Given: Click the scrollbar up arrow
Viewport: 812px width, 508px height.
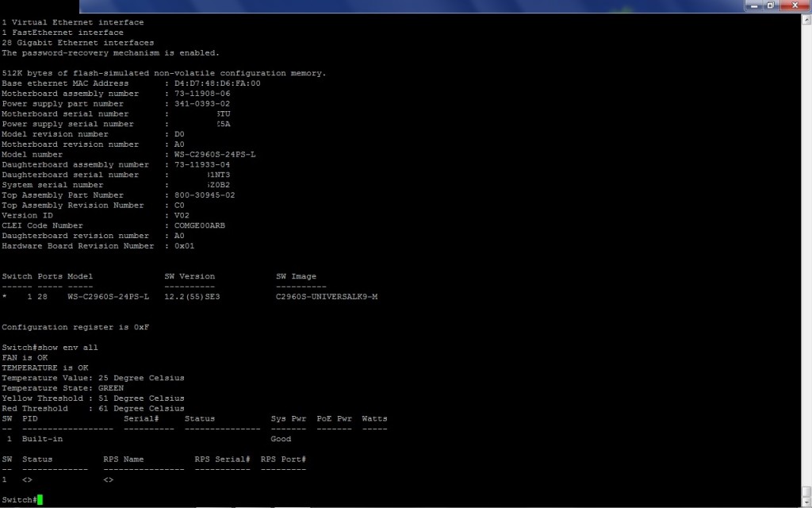Looking at the screenshot, I should pos(806,20).
